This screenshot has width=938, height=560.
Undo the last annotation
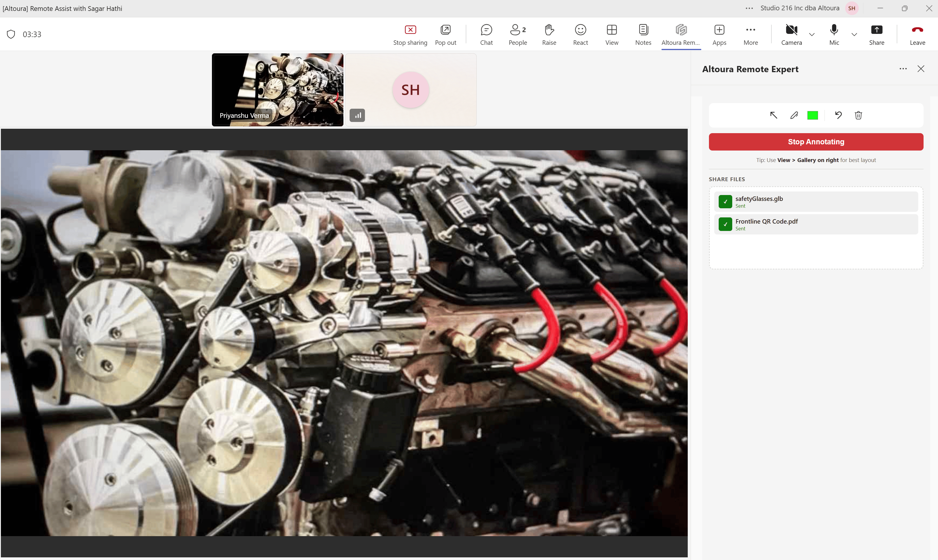(x=838, y=115)
